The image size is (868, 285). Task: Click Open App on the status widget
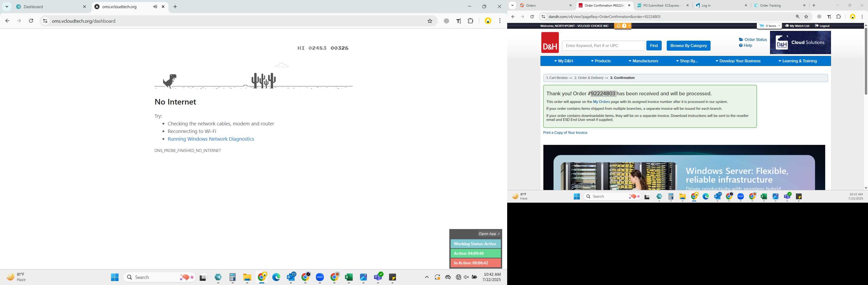(x=489, y=234)
